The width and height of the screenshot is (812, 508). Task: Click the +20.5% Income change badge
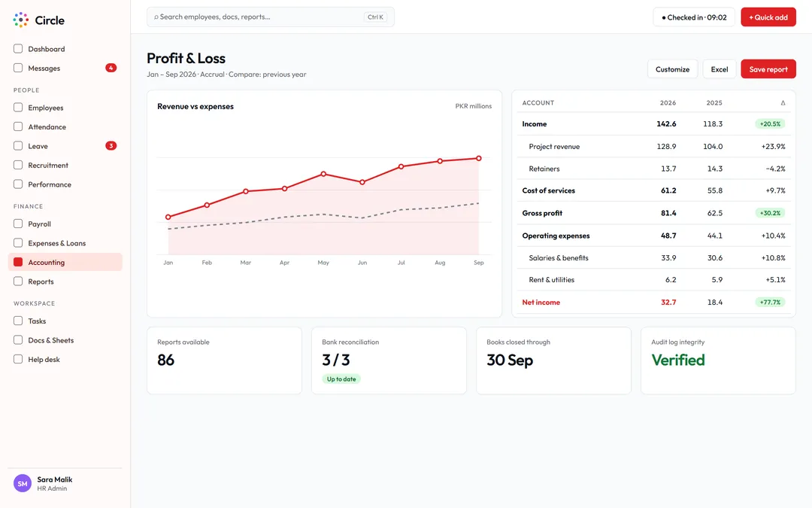click(x=770, y=124)
